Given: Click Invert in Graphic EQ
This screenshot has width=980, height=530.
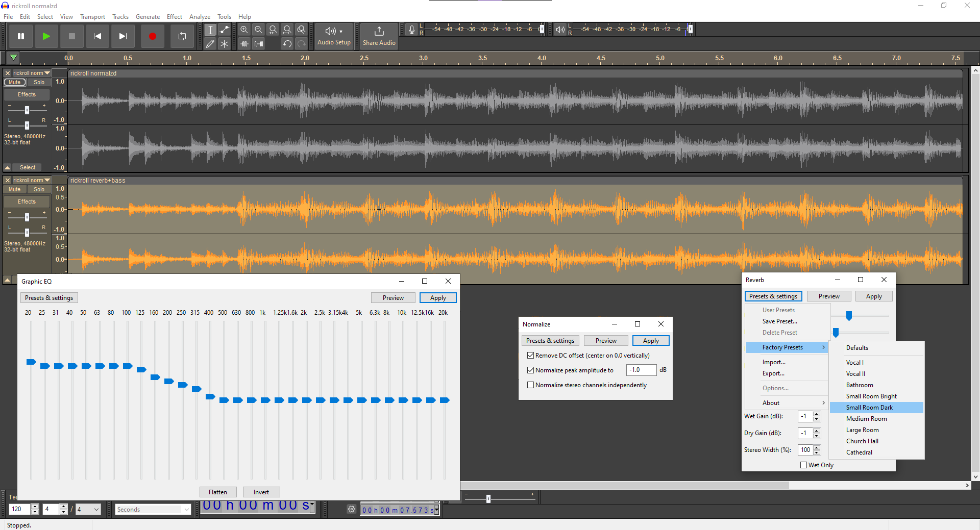Looking at the screenshot, I should (x=261, y=492).
